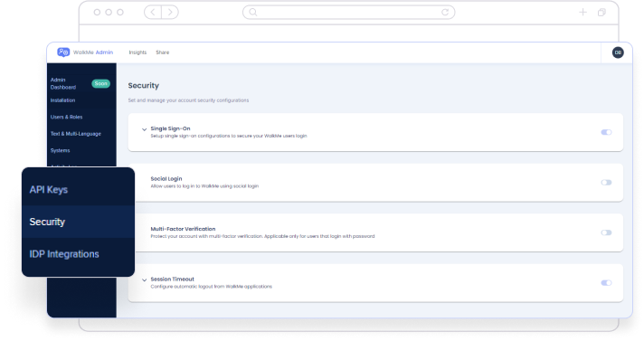Open the Share menu

162,52
